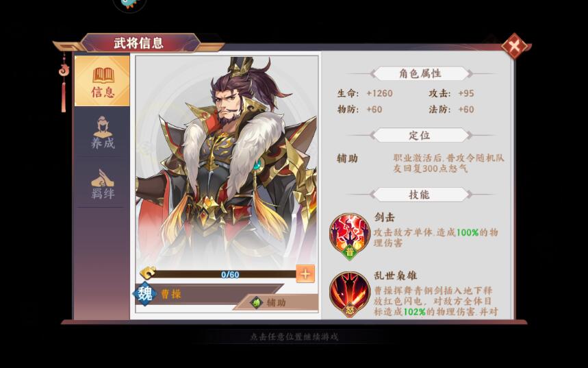Viewport: 588px width, 368px height.
Task: Click the 0/60 fragment progress bar
Action: (225, 275)
